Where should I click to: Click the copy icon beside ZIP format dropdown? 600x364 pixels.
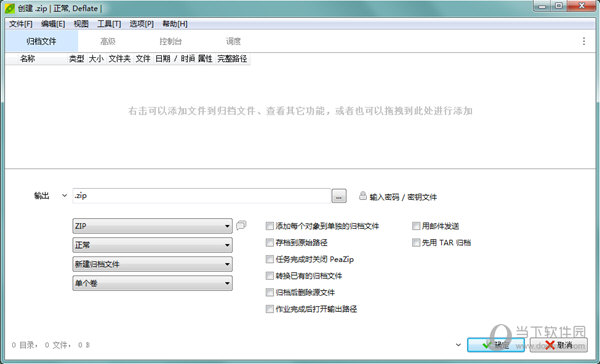[241, 225]
